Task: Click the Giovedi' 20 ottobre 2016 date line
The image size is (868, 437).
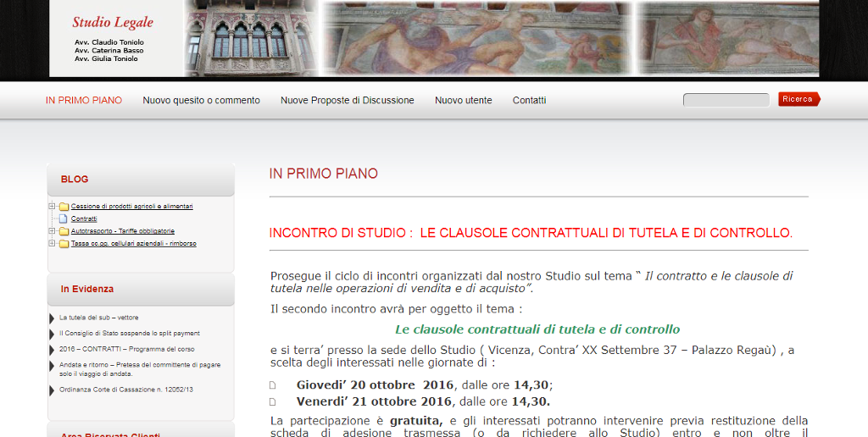Action: [425, 385]
